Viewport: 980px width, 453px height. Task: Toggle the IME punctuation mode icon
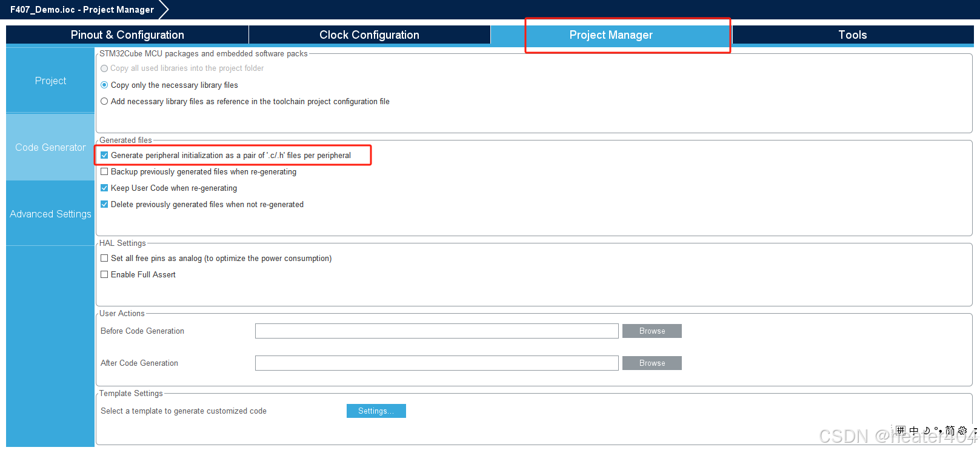coord(938,430)
